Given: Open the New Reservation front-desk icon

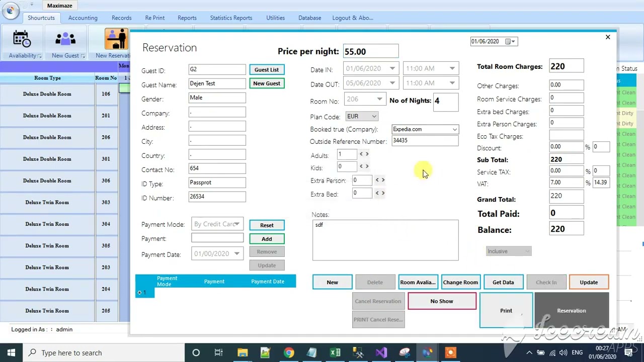Looking at the screenshot, I should 116,39.
